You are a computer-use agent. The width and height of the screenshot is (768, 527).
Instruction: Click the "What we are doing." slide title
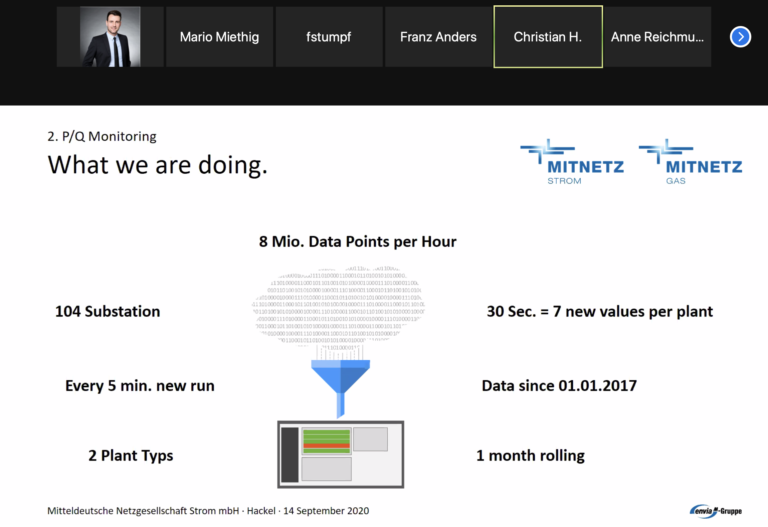coord(157,165)
